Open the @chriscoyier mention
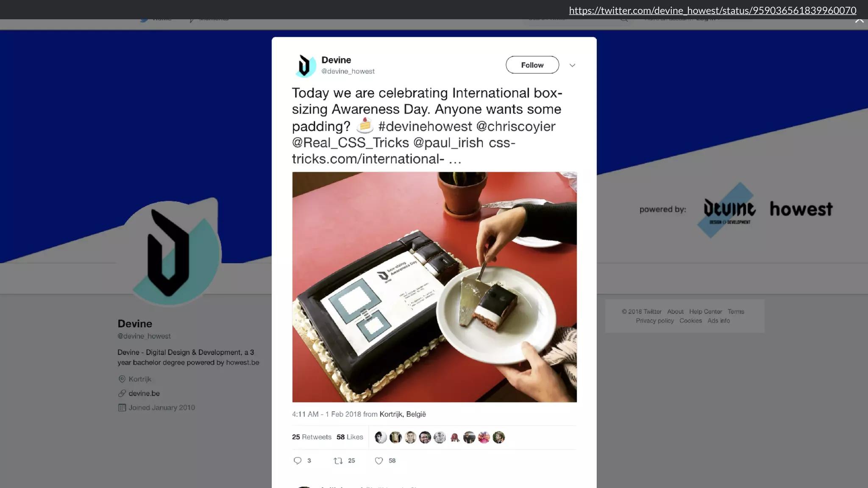This screenshot has height=488, width=868. point(516,126)
